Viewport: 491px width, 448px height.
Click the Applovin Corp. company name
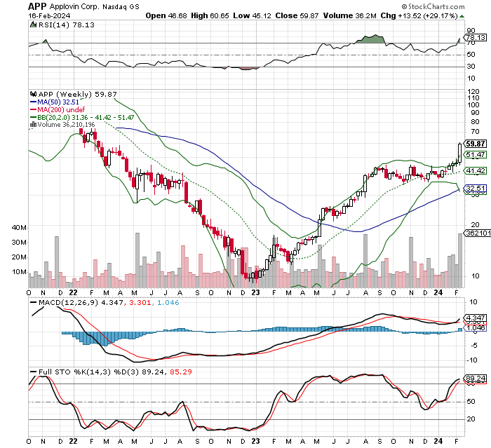click(74, 6)
